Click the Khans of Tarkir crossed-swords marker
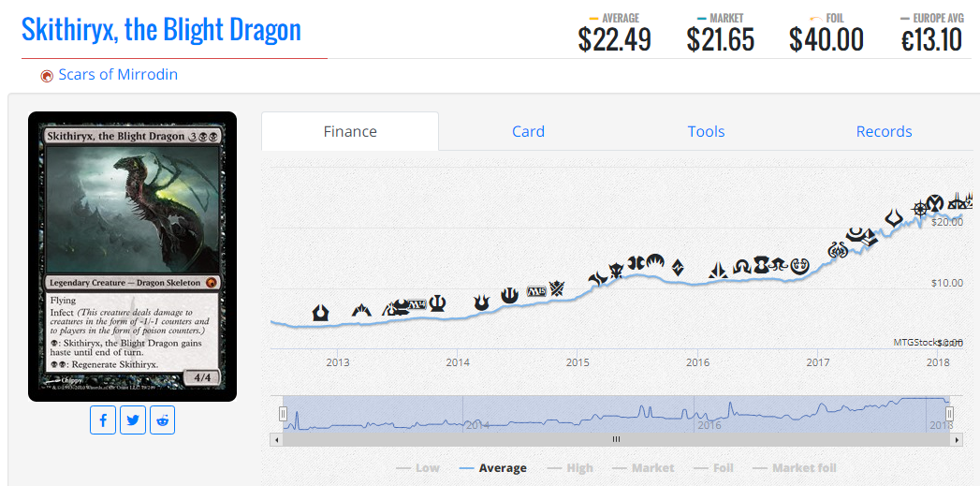 click(557, 288)
